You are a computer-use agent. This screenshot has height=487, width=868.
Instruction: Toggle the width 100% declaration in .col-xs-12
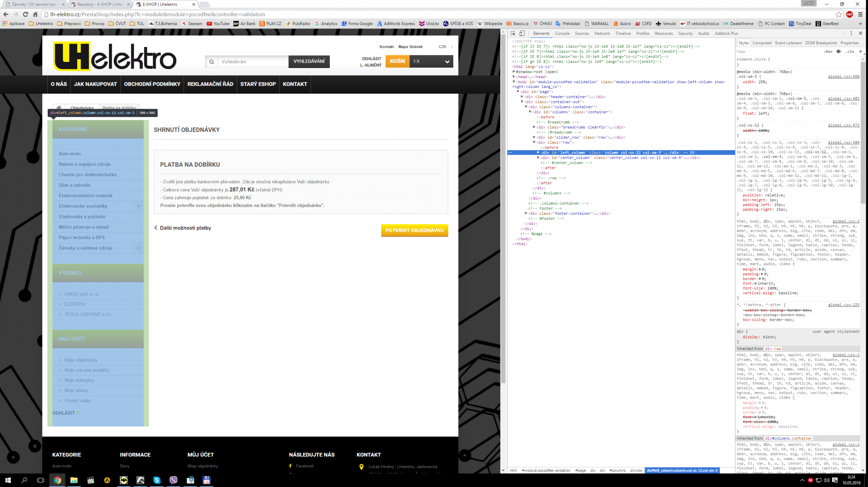coord(756,131)
